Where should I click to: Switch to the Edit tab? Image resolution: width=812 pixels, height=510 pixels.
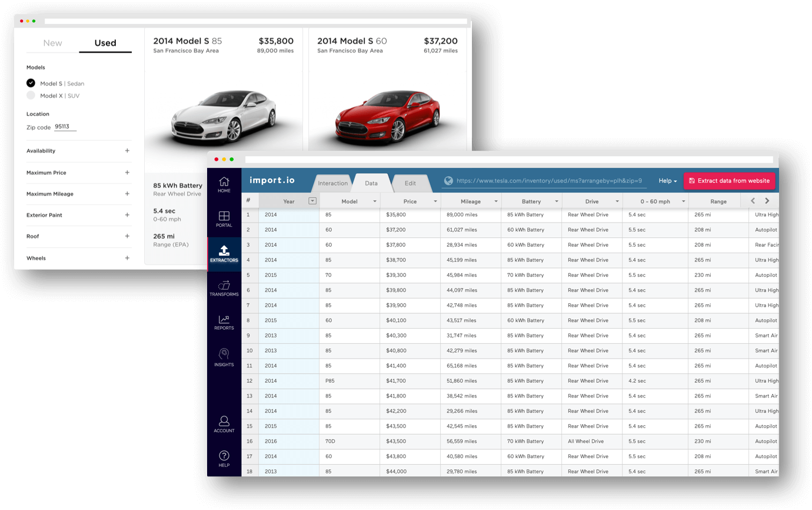point(410,183)
